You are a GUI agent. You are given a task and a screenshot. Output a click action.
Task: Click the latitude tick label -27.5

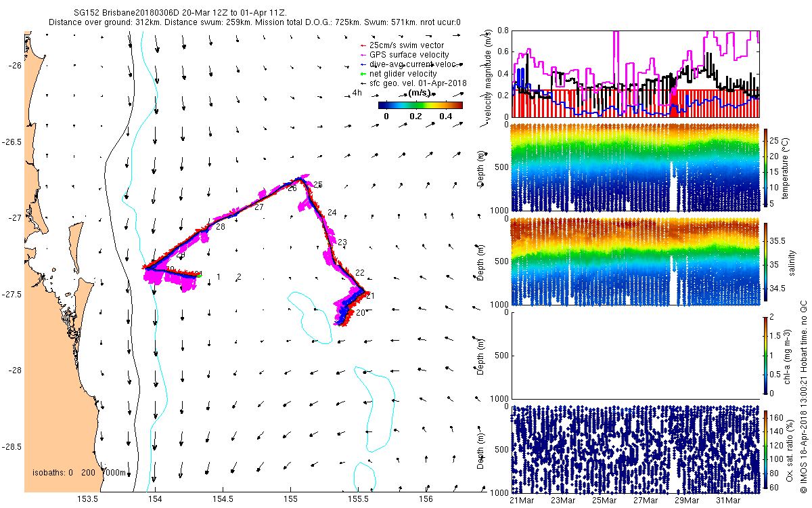point(13,295)
